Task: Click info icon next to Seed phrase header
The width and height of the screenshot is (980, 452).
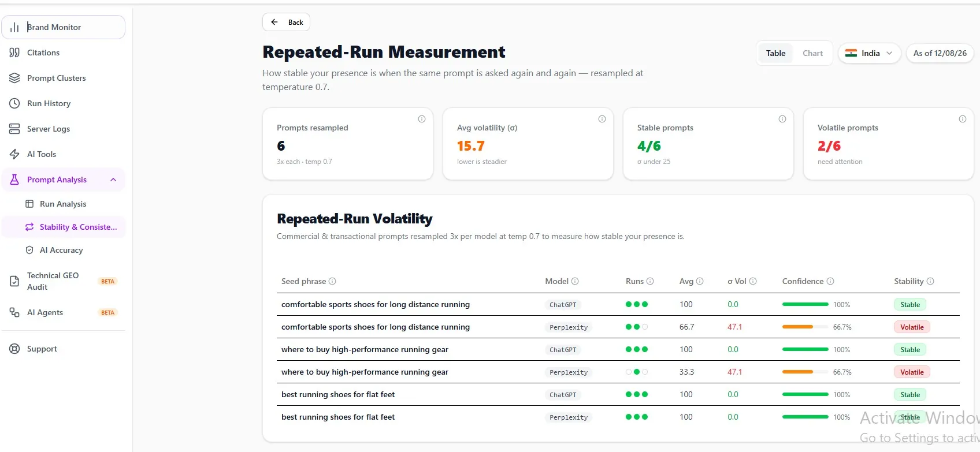Action: click(332, 281)
